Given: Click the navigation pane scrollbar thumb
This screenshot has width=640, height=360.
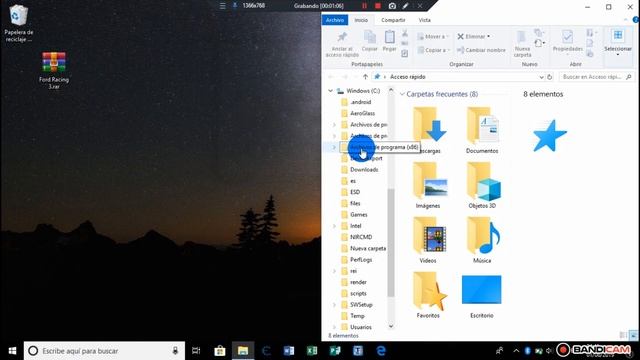Looking at the screenshot, I should (391, 242).
